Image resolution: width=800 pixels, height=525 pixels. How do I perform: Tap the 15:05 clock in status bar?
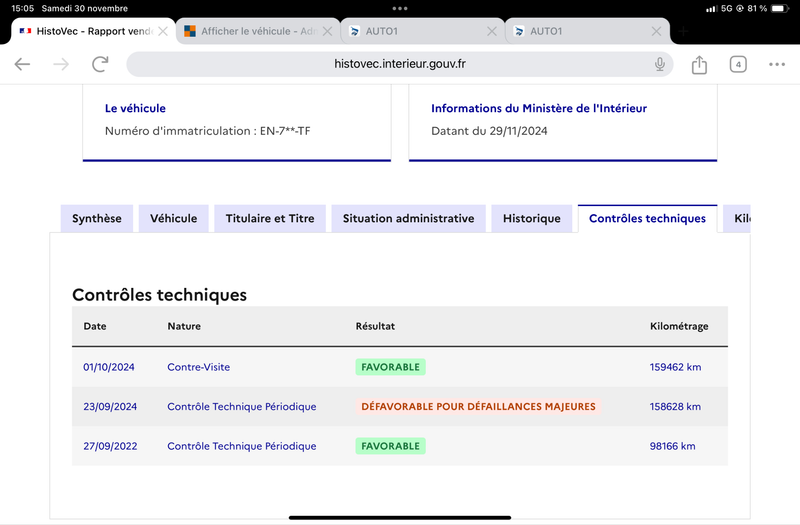[23, 8]
